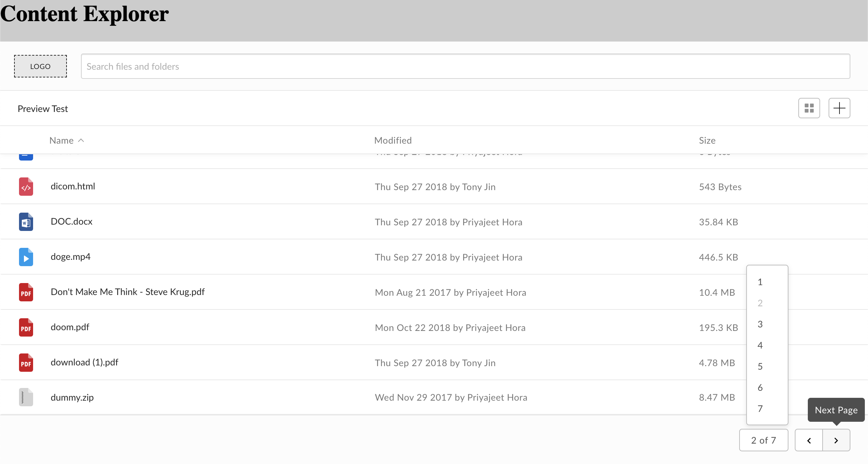Click the 543 Bytes size value
Image resolution: width=868 pixels, height=464 pixels.
click(x=720, y=187)
